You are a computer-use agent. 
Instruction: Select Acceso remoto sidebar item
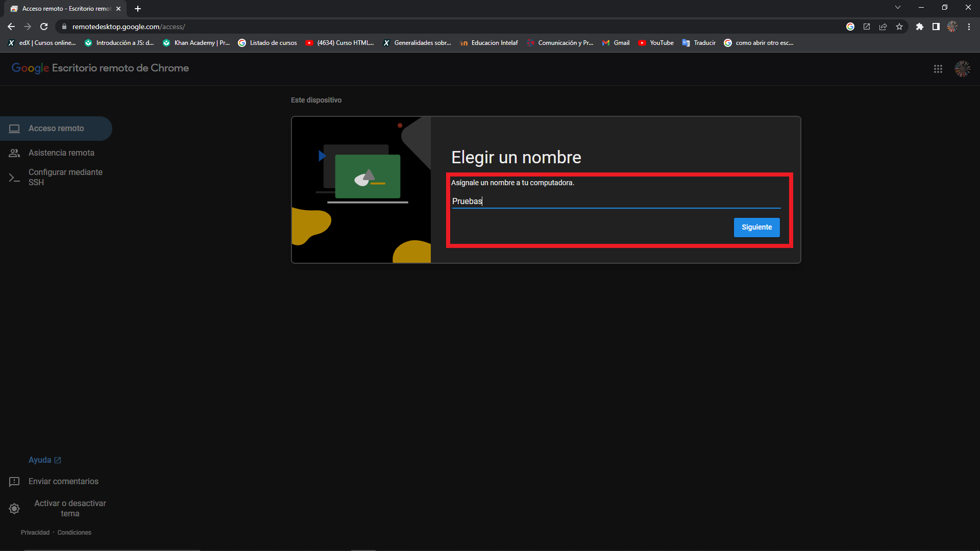coord(56,129)
